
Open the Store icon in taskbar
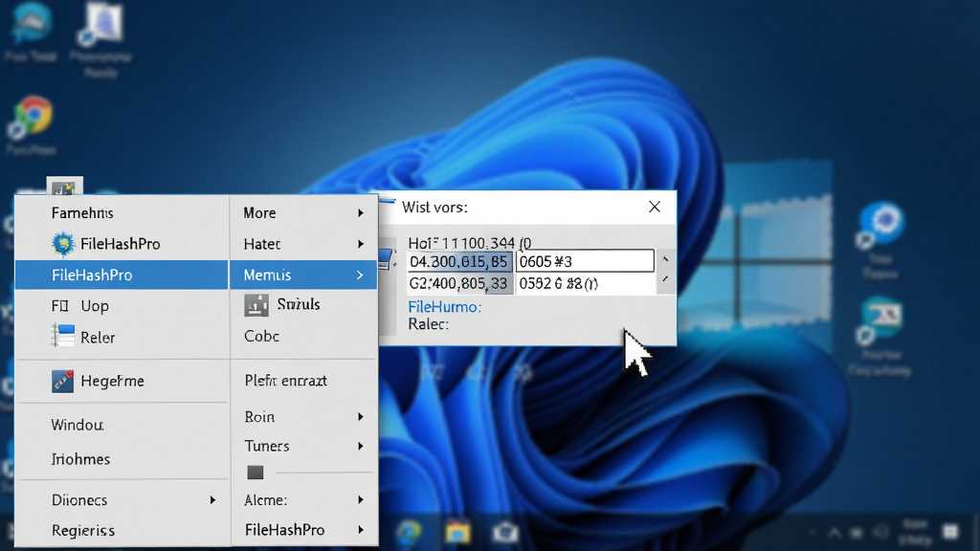(505, 532)
